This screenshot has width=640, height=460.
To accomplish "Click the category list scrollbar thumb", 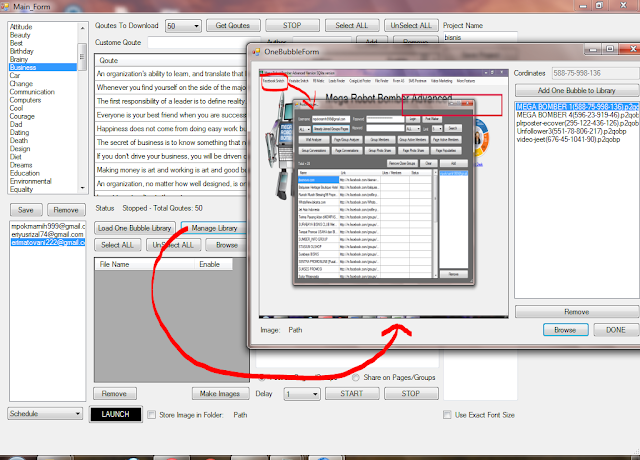I will [x=82, y=57].
